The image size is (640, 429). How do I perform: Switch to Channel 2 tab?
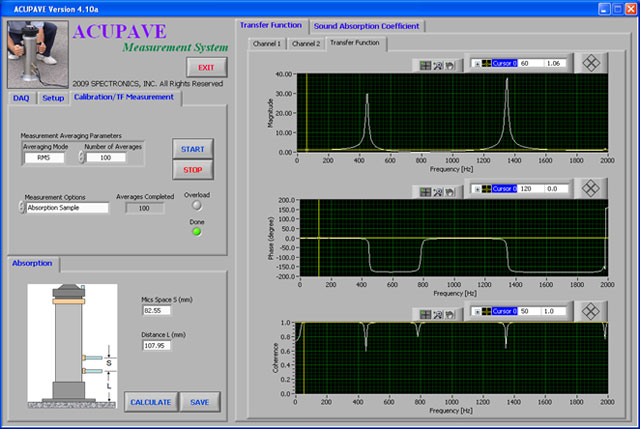pos(306,44)
